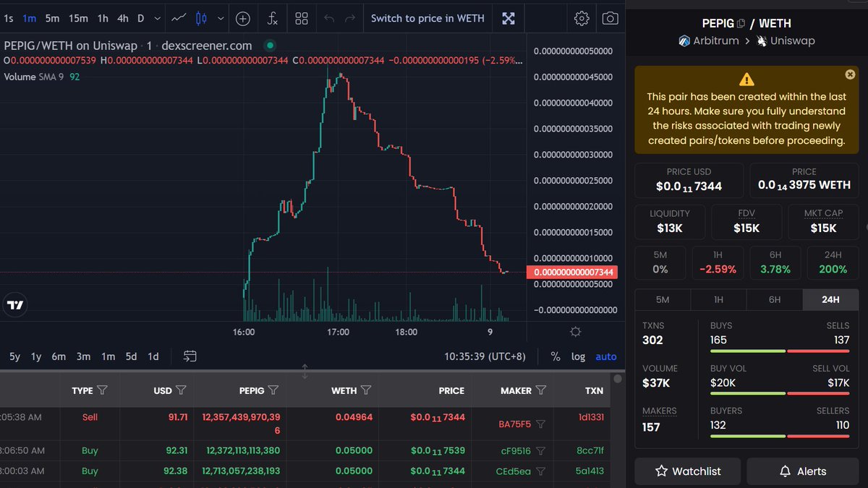Filter trades by PEPIG amount column

click(273, 390)
